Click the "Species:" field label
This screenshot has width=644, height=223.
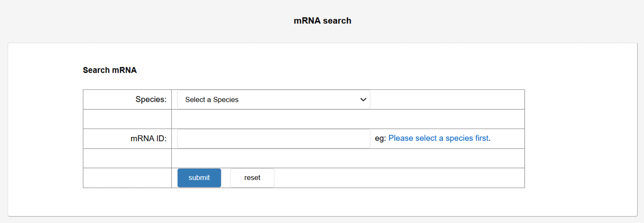tap(151, 99)
